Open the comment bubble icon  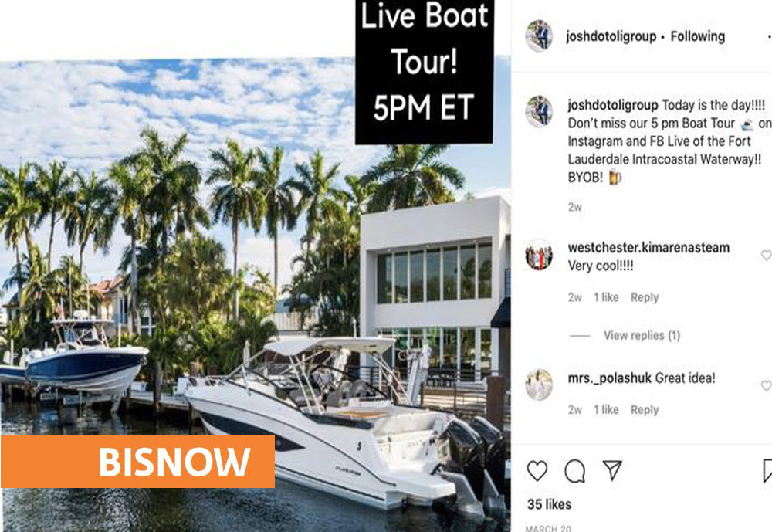[574, 472]
